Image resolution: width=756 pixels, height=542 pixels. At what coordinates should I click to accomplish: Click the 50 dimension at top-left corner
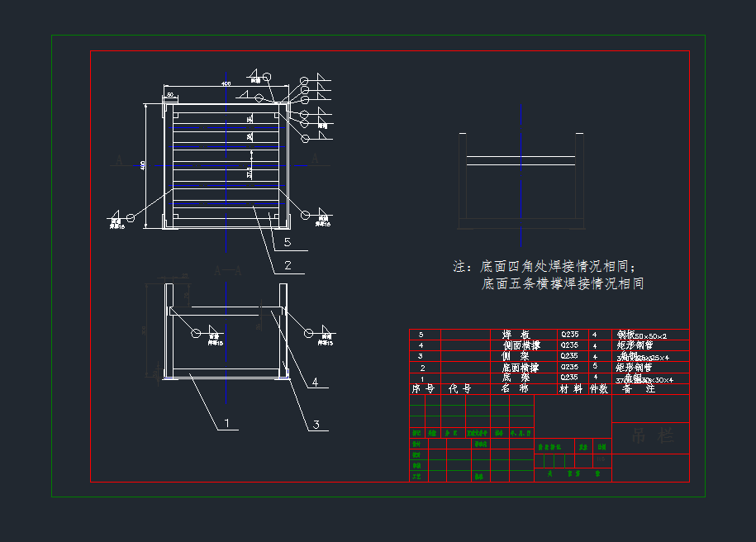[170, 95]
